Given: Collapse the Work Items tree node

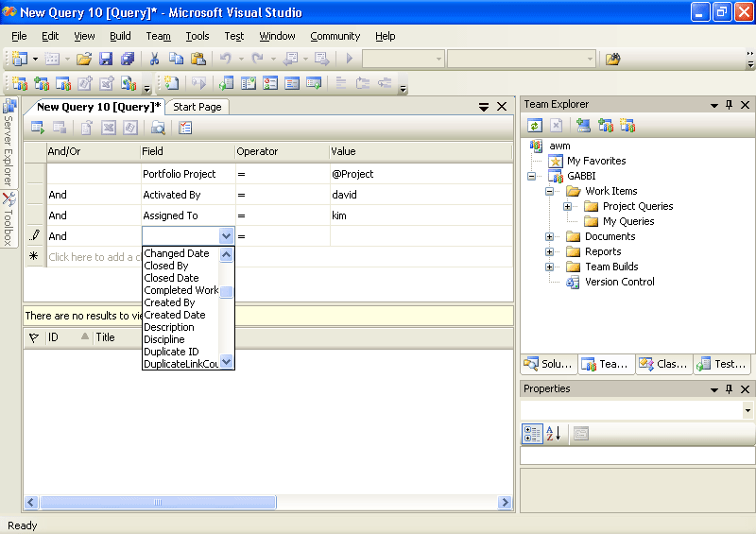Looking at the screenshot, I should (x=550, y=191).
